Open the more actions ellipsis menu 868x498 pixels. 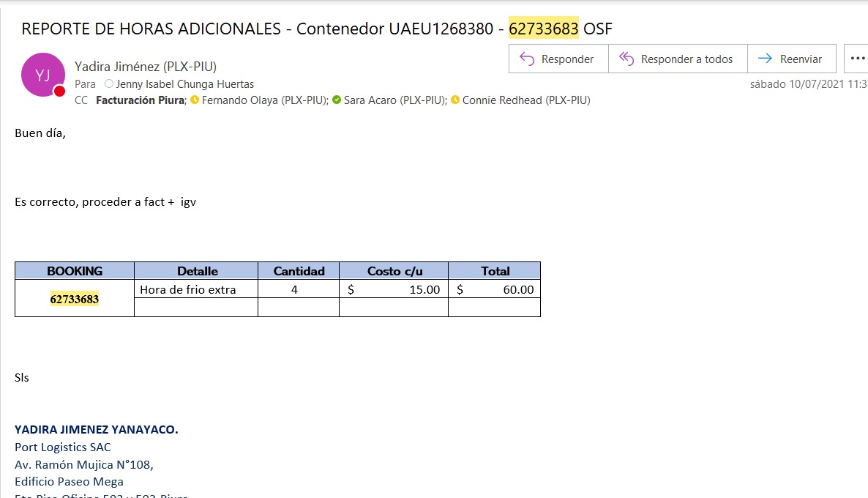tap(857, 59)
